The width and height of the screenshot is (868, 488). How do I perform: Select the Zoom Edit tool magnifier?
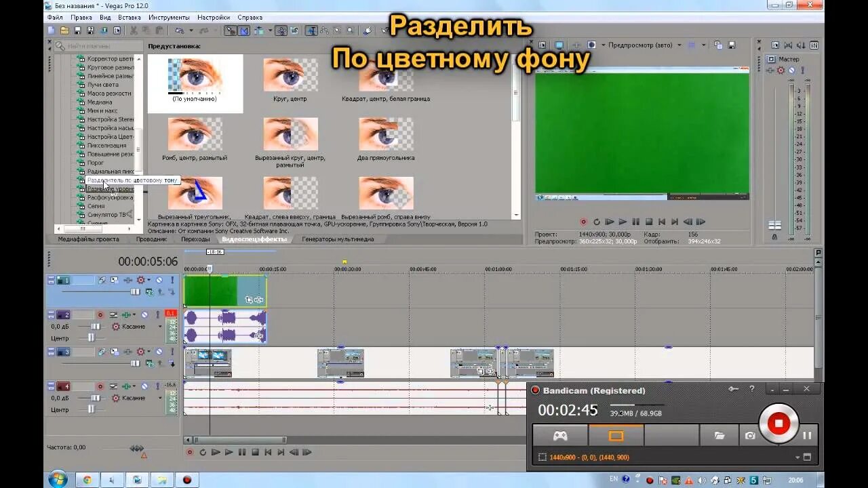tap(351, 30)
